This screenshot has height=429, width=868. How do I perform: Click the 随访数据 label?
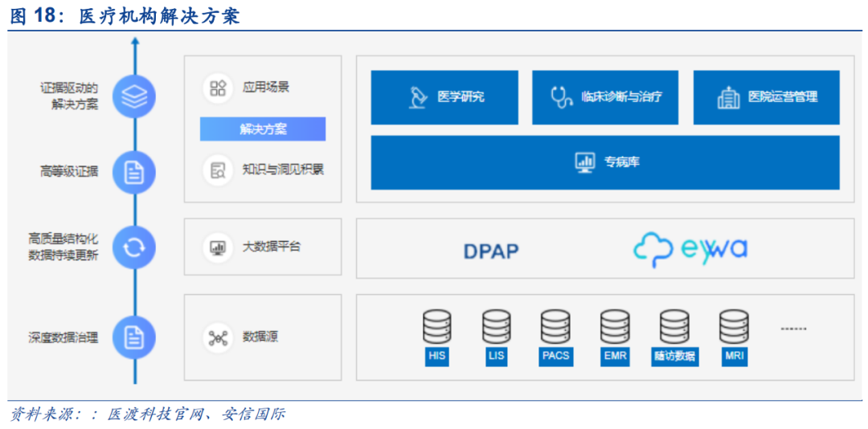(674, 356)
